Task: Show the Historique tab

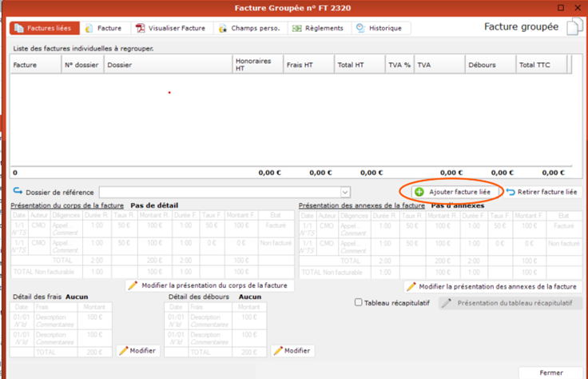Action: tap(380, 28)
